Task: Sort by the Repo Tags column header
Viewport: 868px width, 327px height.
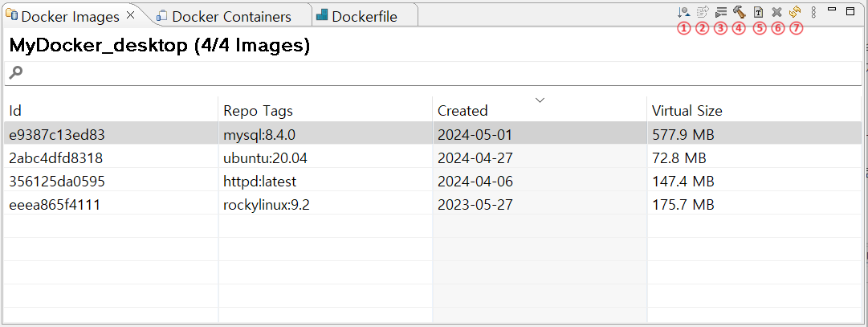Action: (x=258, y=110)
